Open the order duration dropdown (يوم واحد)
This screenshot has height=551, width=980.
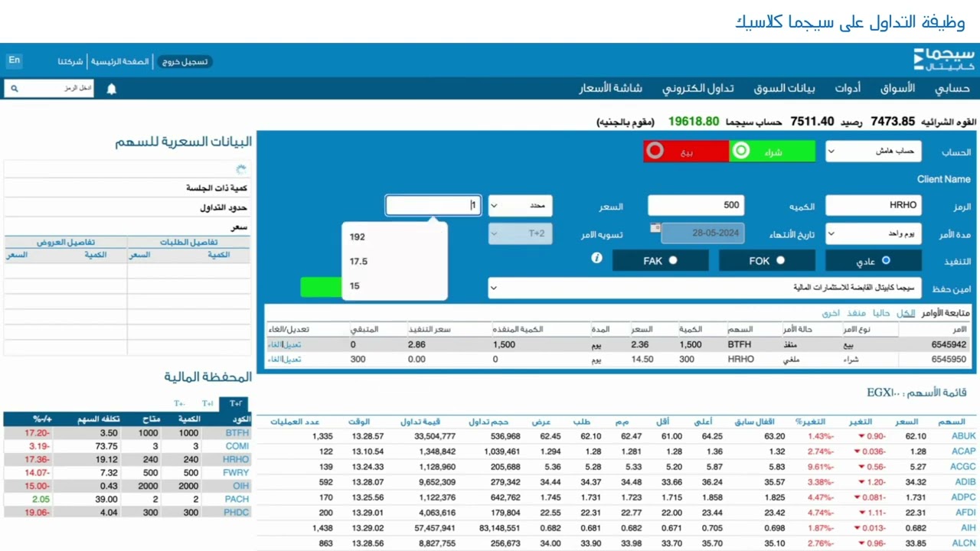874,233
